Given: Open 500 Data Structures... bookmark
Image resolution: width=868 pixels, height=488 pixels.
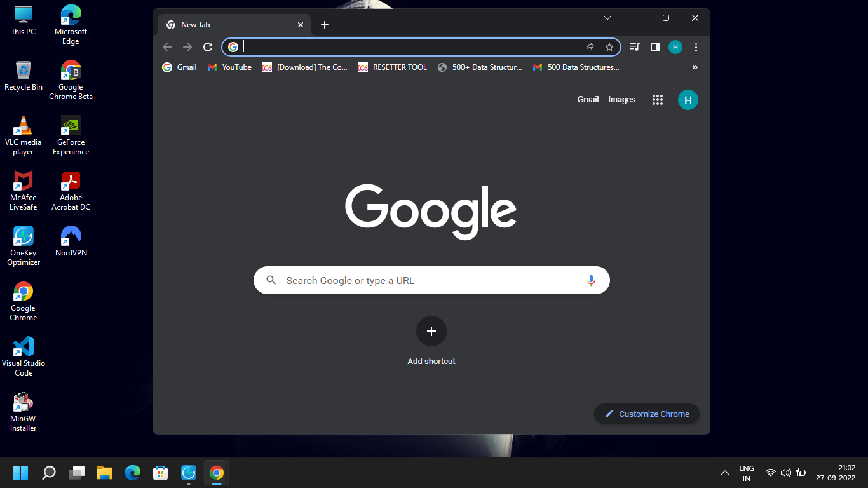Looking at the screenshot, I should (576, 67).
